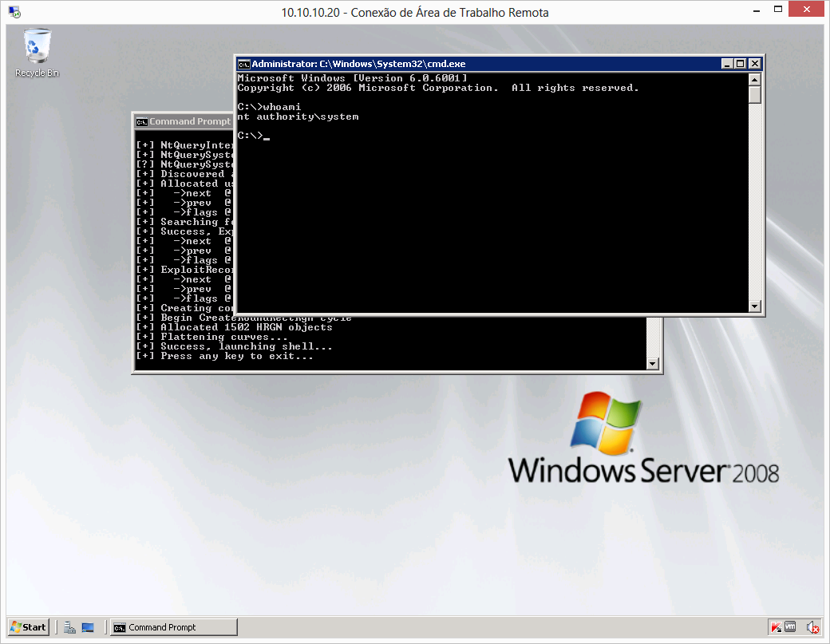Screen dimensions: 830x644
Task: Click the Server Manager quick launch icon
Action: tap(70, 627)
